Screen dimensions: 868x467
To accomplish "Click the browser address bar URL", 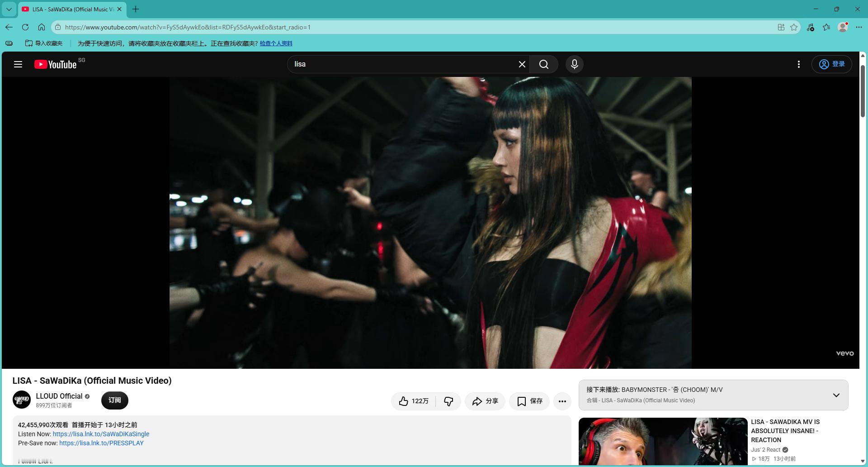I will point(188,27).
